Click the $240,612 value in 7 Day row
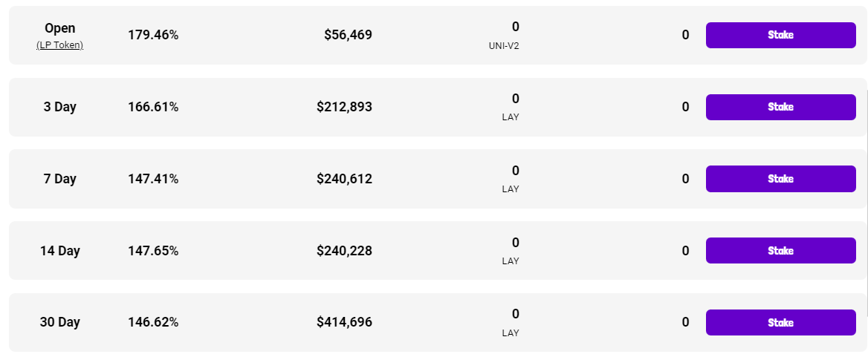This screenshot has width=868, height=357. (x=344, y=179)
